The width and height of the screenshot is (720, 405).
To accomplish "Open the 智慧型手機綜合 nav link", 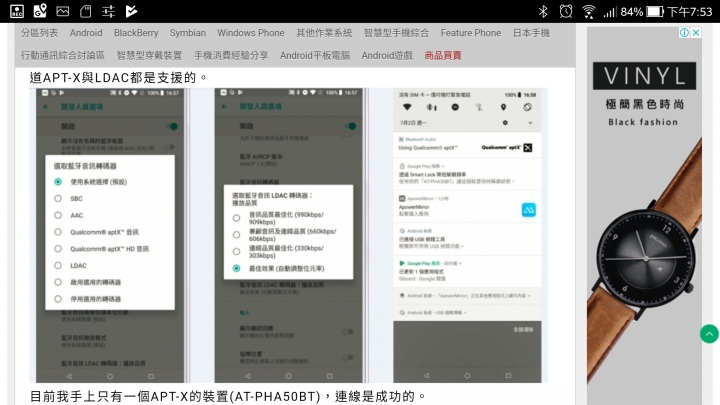I will (396, 33).
